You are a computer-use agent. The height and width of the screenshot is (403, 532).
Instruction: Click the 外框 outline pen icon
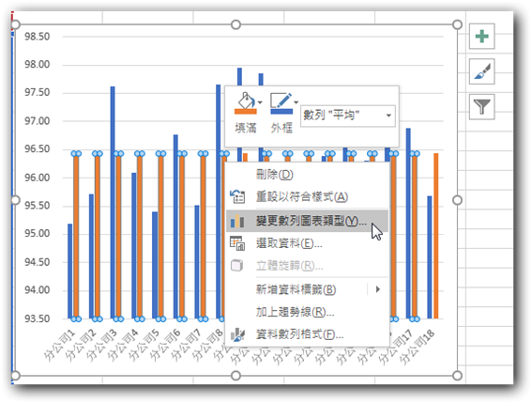pyautogui.click(x=281, y=101)
